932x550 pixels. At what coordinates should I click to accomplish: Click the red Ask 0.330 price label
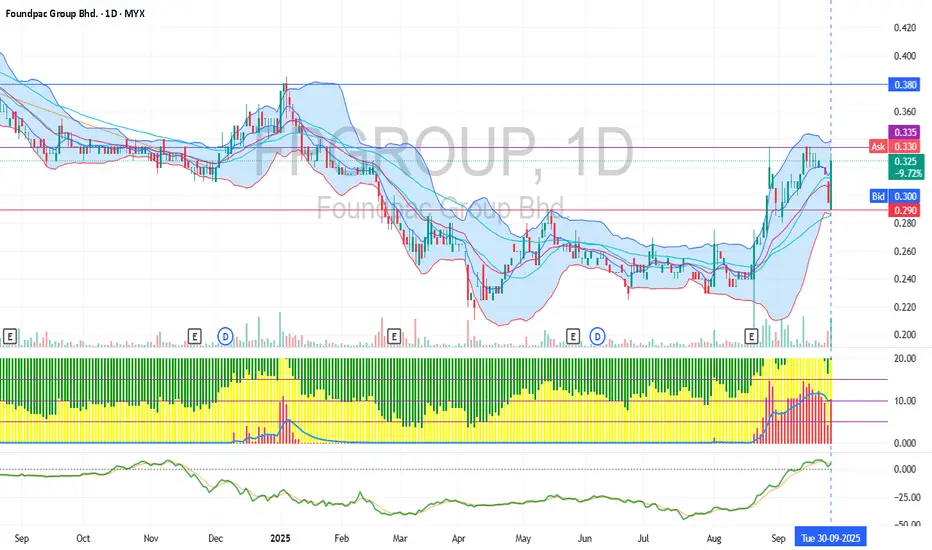click(x=895, y=146)
